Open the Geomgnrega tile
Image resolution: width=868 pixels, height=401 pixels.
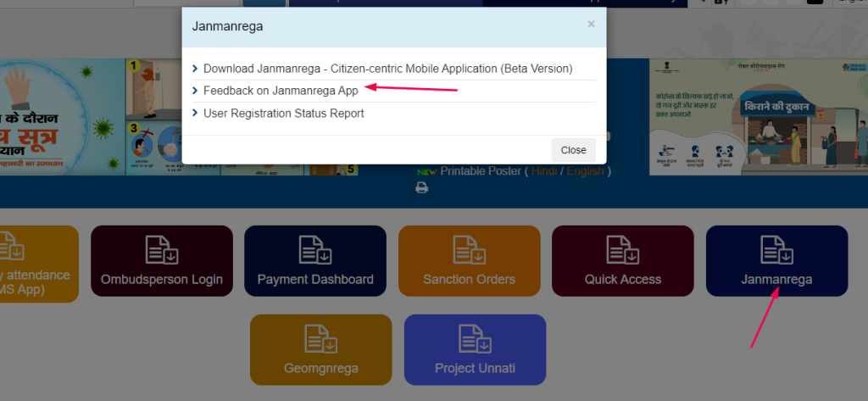[x=321, y=349]
